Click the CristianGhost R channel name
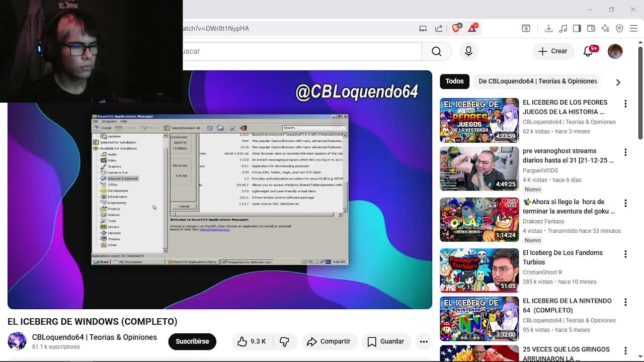644x362 pixels. click(x=542, y=273)
